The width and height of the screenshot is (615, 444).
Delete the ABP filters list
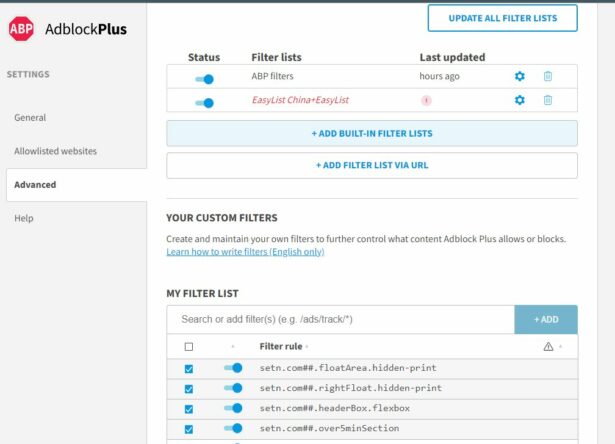coord(547,76)
